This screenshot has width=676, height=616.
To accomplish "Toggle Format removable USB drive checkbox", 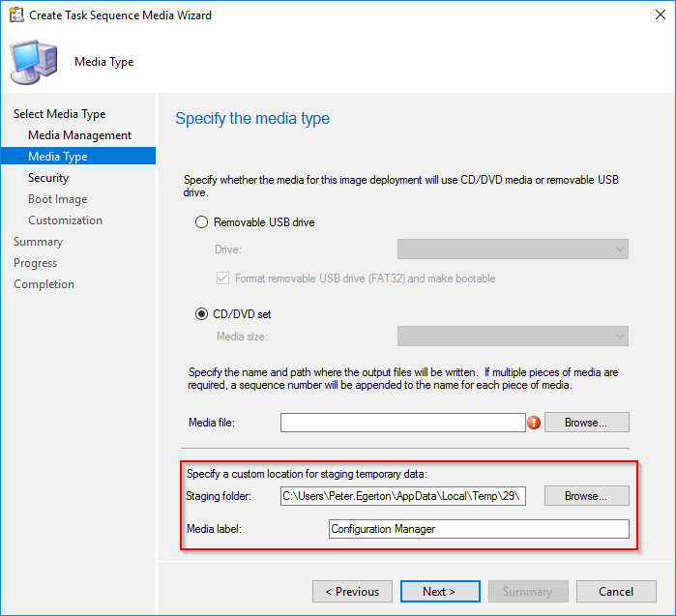I will 223,279.
